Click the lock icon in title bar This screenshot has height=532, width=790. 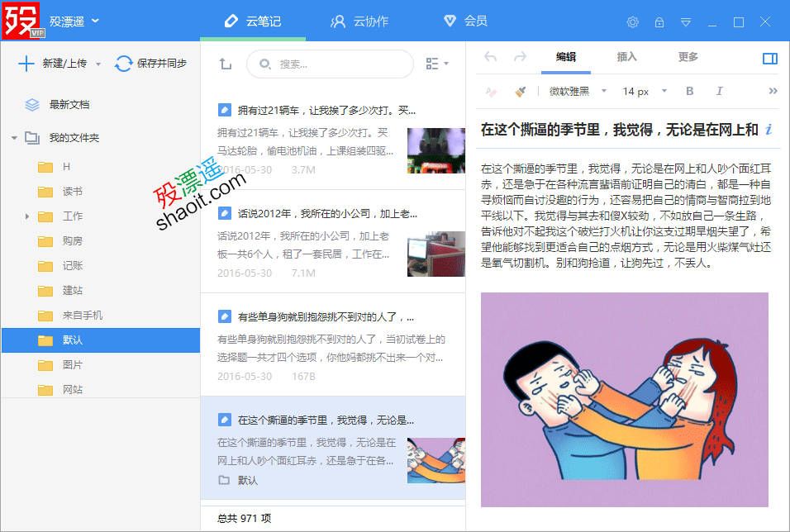[659, 22]
